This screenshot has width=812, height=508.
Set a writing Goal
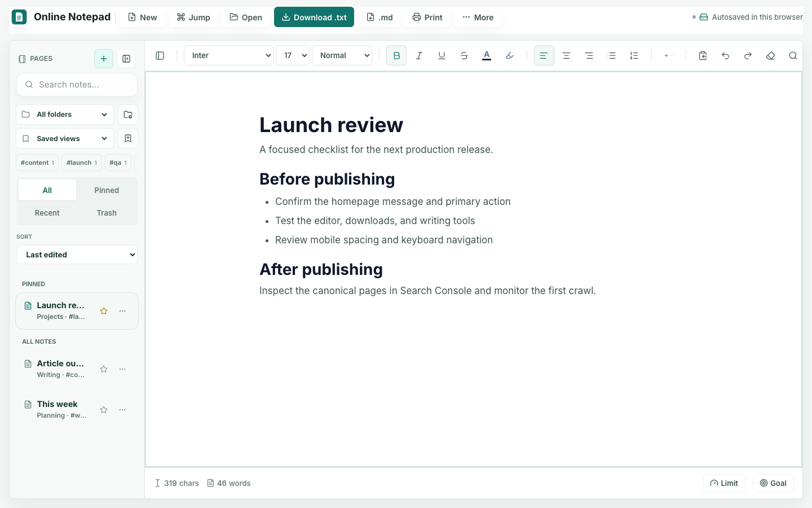pyautogui.click(x=773, y=483)
